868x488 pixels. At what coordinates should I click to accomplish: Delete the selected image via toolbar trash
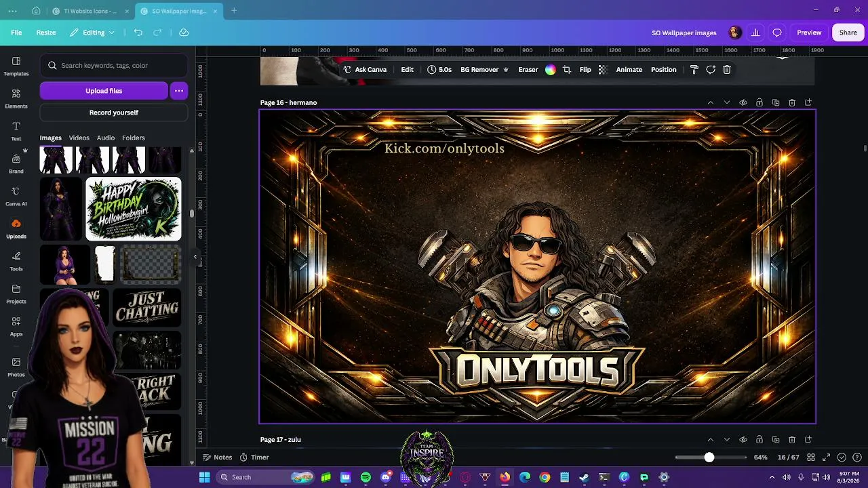point(727,70)
